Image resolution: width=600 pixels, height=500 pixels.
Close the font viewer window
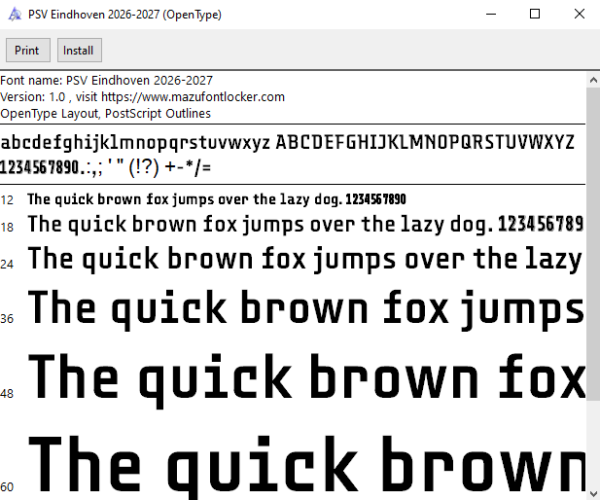click(579, 14)
